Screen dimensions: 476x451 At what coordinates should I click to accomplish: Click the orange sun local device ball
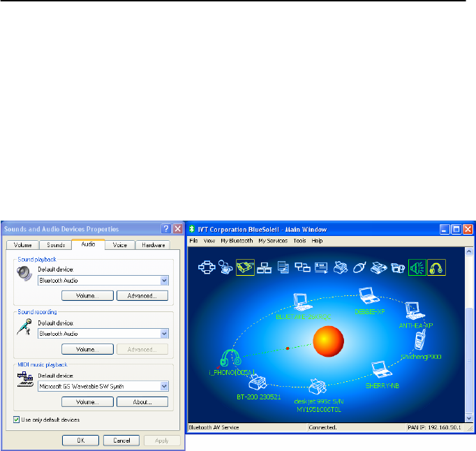click(x=328, y=341)
